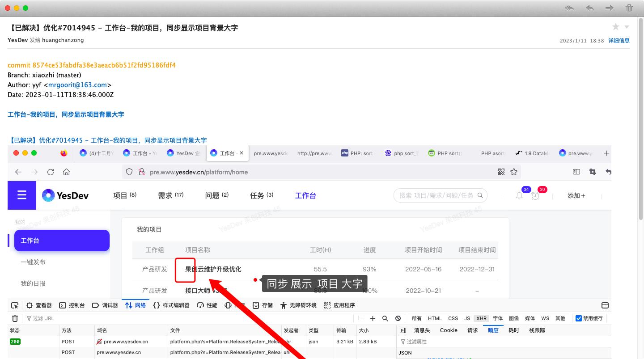This screenshot has width=644, height=359.
Task: Click the 93% progress value for 果创云维护升级优化
Action: [x=370, y=269]
